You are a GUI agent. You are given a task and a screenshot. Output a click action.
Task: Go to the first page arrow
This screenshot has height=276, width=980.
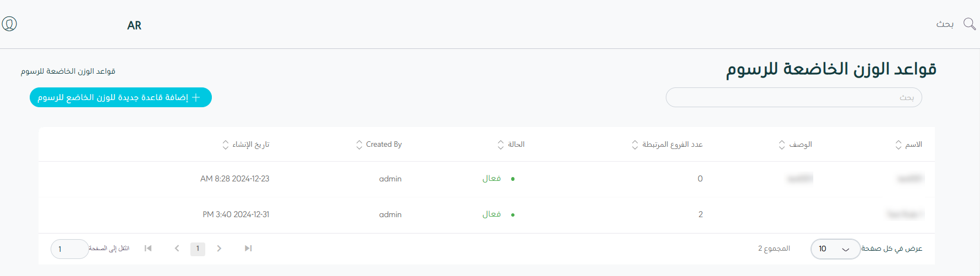148,249
